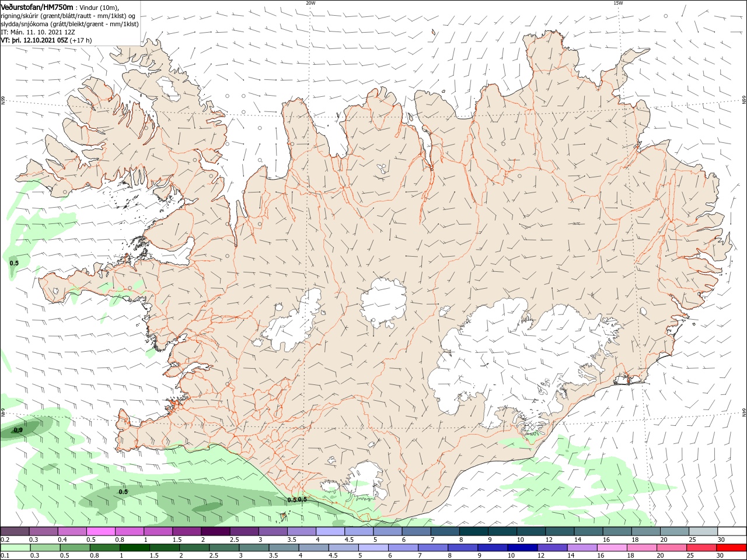This screenshot has height=560, width=747.
Task: Pick lower-row swatch between 16 and 18
Action: [612, 548]
